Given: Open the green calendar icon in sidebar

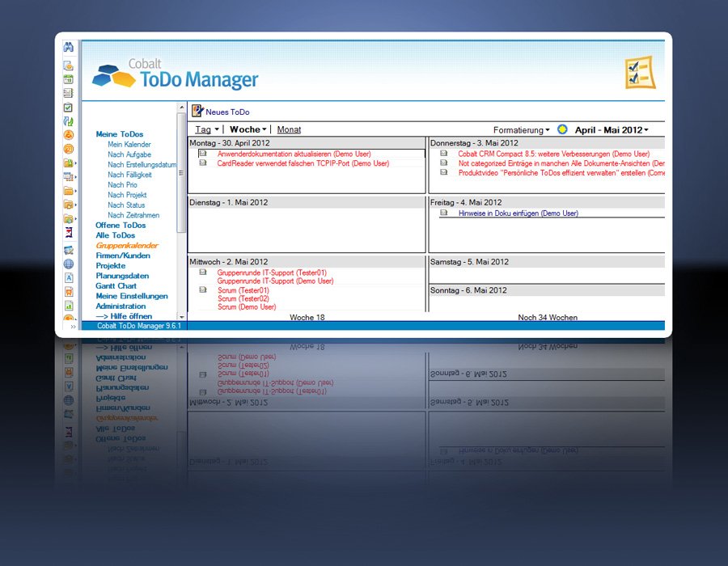Looking at the screenshot, I should pos(68,79).
